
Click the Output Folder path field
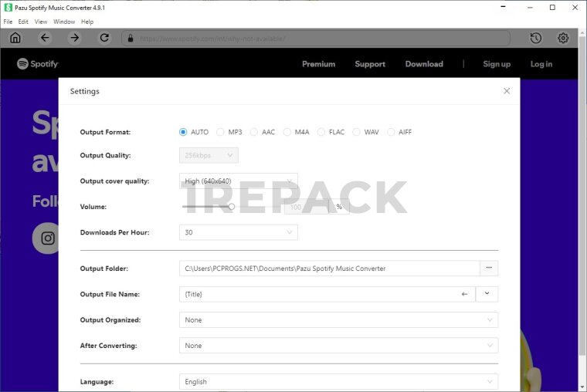[329, 269]
